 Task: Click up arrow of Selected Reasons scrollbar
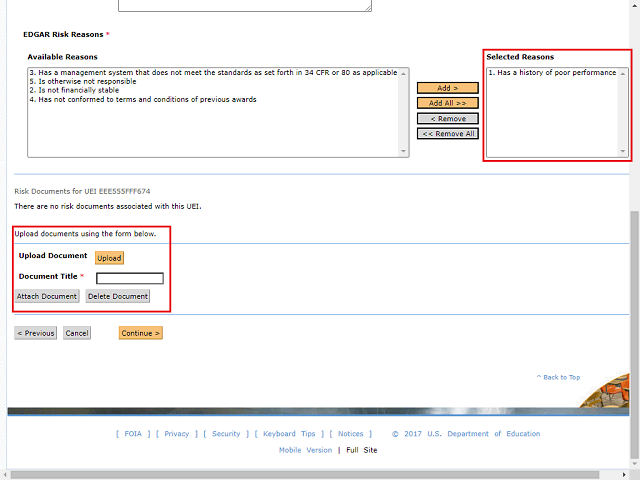tap(622, 73)
